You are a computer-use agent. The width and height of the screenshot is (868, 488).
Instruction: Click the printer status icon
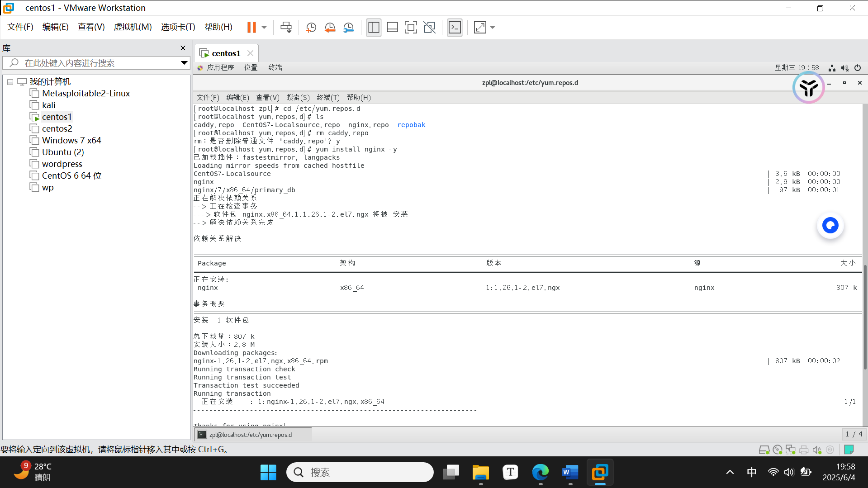coord(804,450)
